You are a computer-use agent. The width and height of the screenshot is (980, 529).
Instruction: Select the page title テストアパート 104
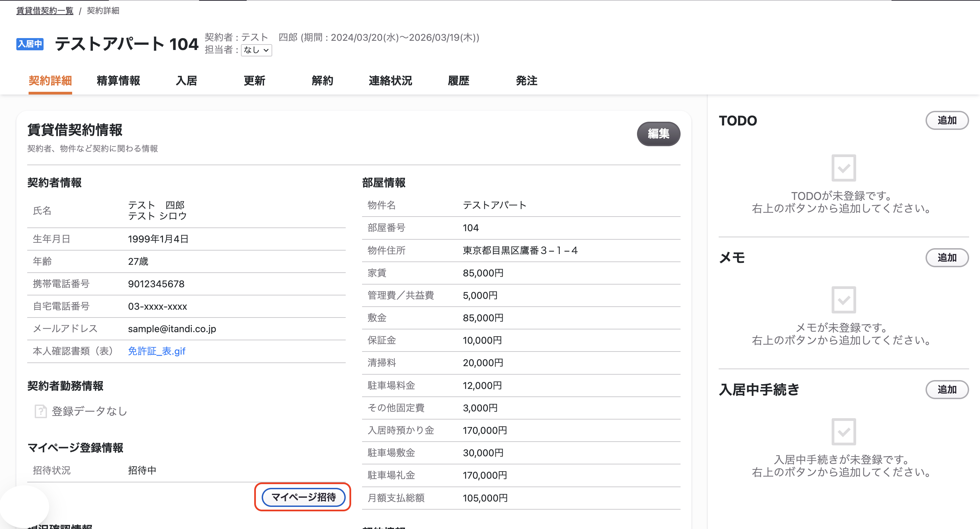127,44
